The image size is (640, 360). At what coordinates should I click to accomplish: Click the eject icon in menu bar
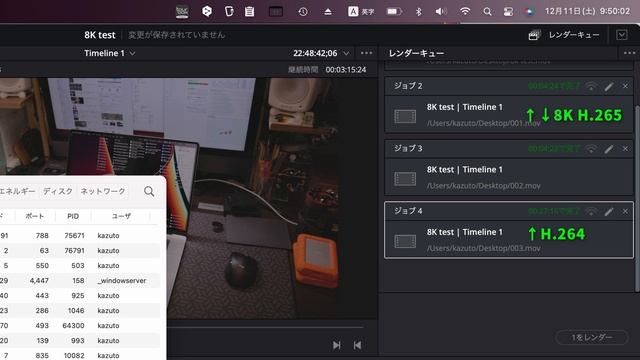click(327, 12)
